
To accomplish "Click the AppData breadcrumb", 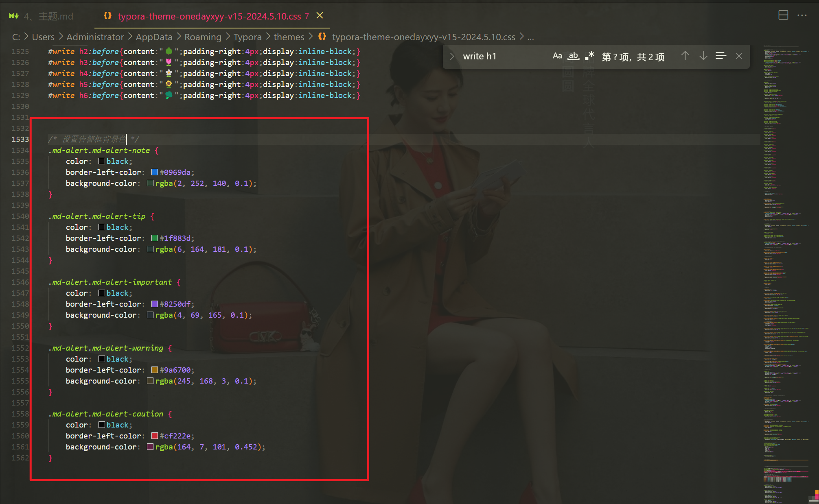I will 154,37.
